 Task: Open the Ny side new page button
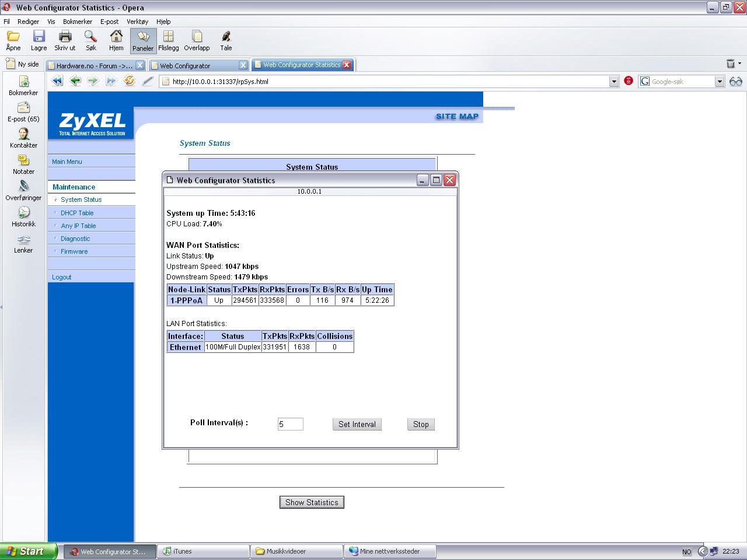pos(23,64)
